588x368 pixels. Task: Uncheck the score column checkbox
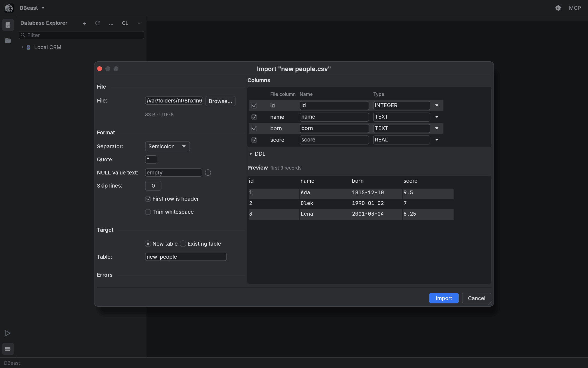coord(254,140)
